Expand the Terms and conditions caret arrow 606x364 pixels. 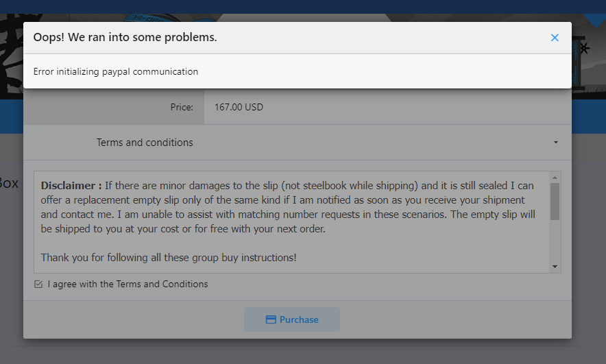tap(556, 142)
